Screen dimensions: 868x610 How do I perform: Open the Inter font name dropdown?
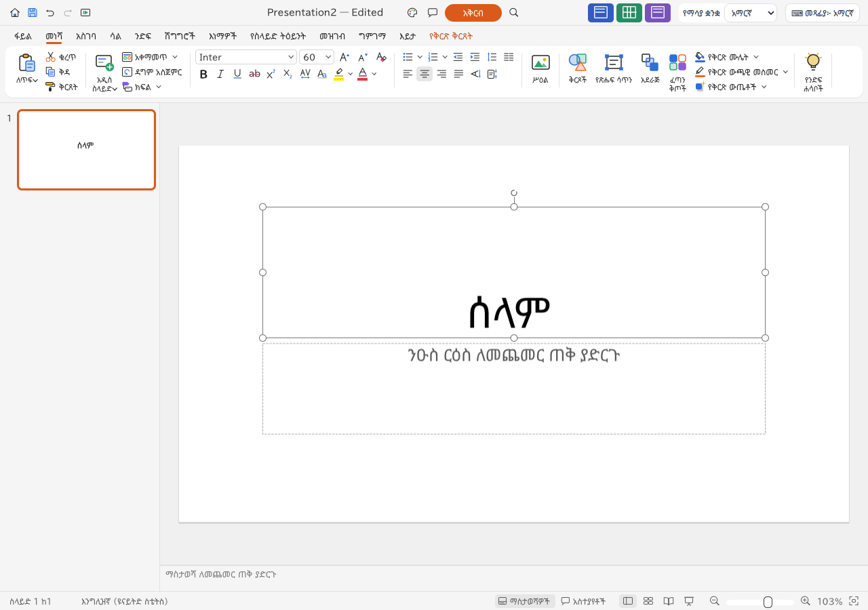point(246,57)
